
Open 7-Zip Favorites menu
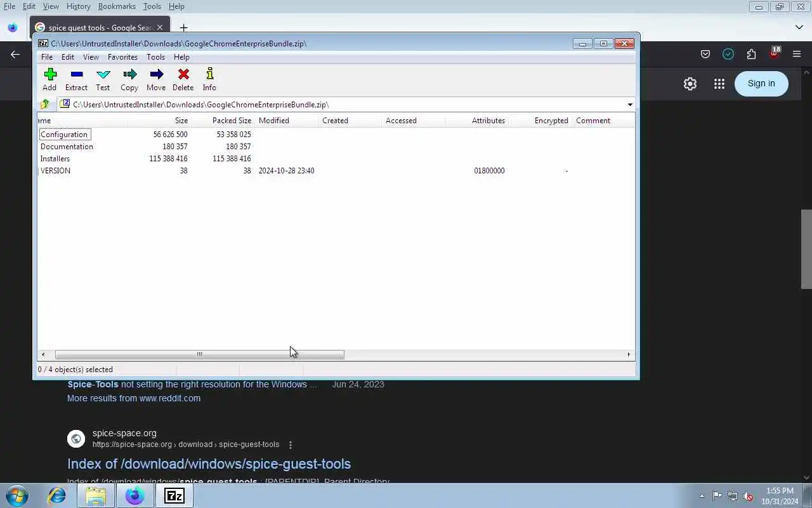122,57
